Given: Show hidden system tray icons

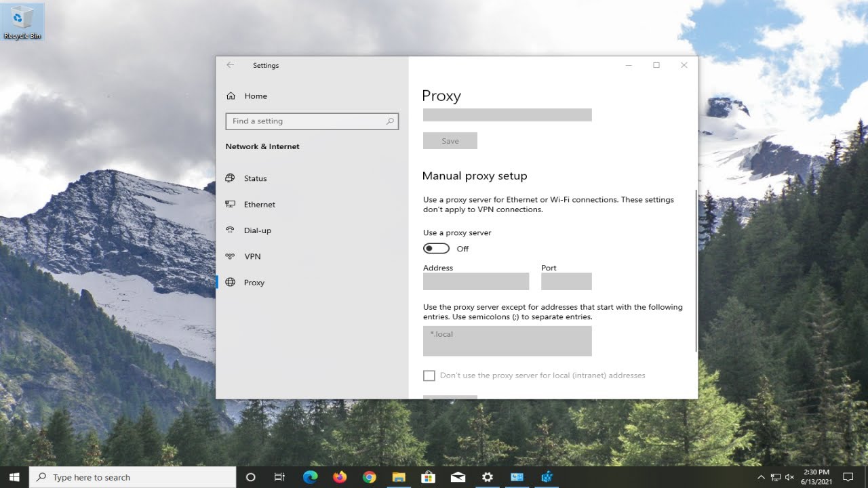Looking at the screenshot, I should 761,477.
